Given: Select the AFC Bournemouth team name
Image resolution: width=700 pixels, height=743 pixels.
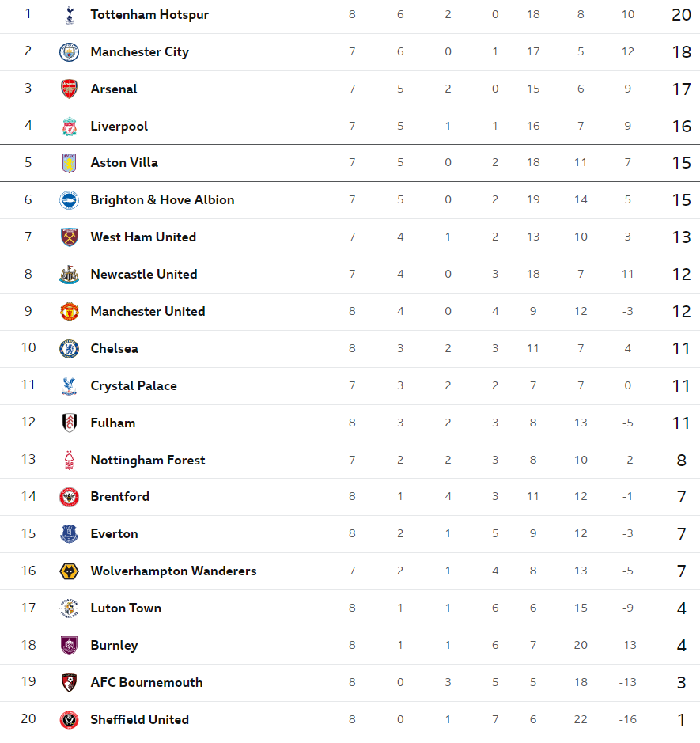Looking at the screenshot, I should tap(147, 682).
